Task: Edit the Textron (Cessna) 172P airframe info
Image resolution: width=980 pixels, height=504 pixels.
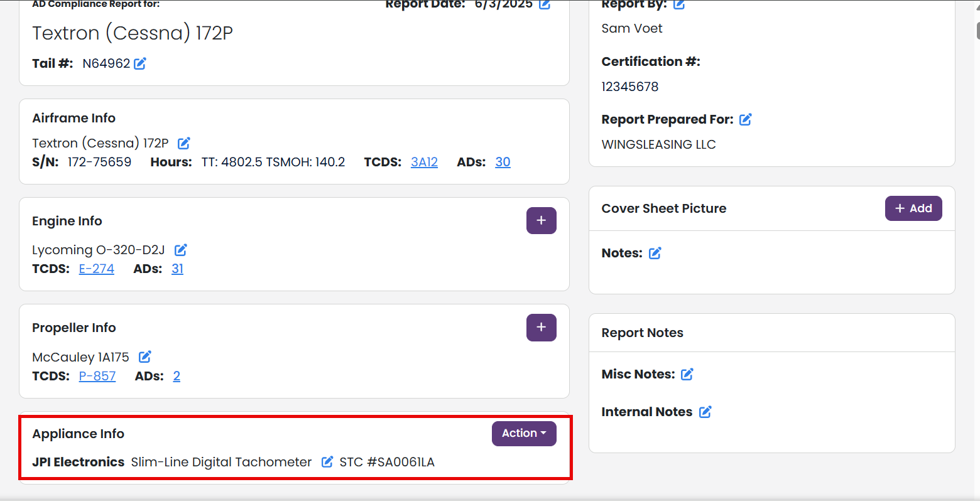Action: [x=184, y=143]
